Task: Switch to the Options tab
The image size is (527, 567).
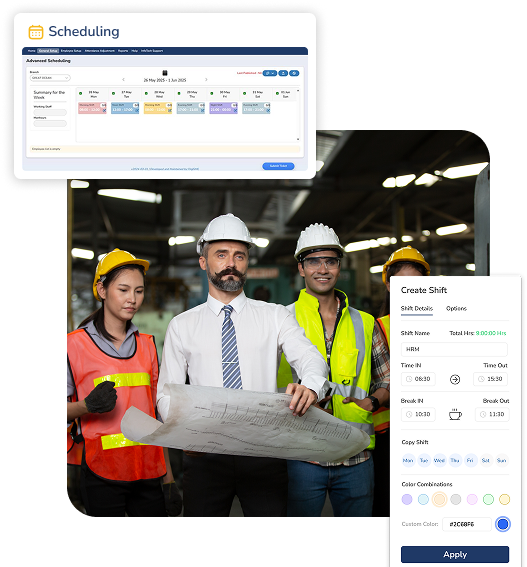Action: point(456,308)
